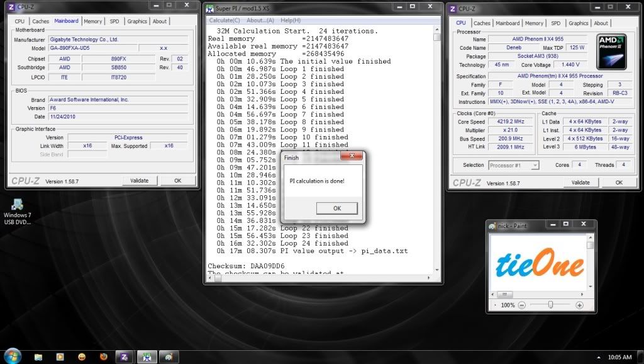Open Caches tab in Mainboard CPU-Z window

tap(40, 21)
